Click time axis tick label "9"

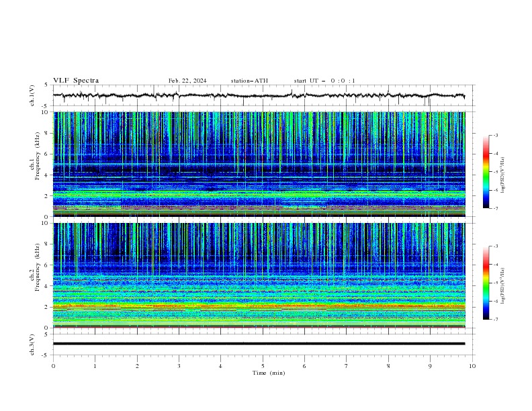[x=430, y=366]
